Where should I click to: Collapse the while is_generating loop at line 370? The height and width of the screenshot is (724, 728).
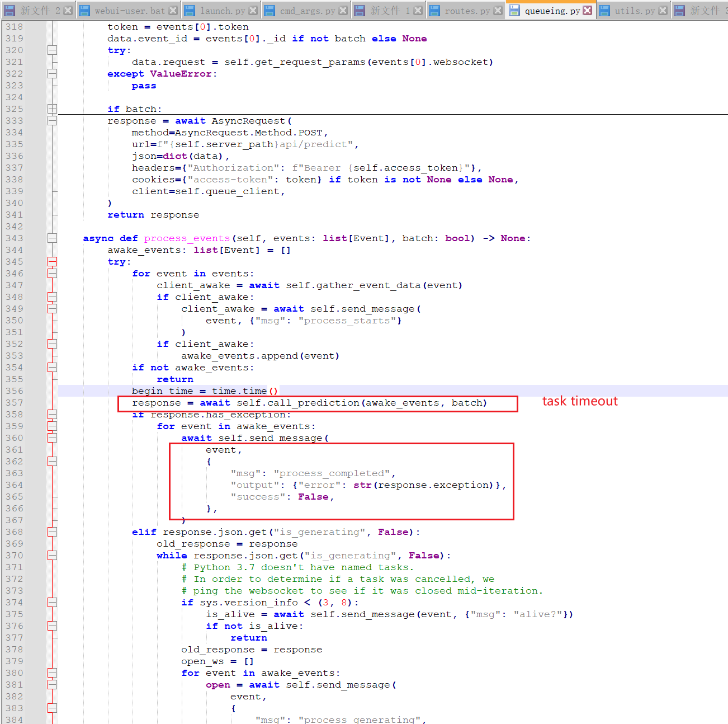coord(52,555)
